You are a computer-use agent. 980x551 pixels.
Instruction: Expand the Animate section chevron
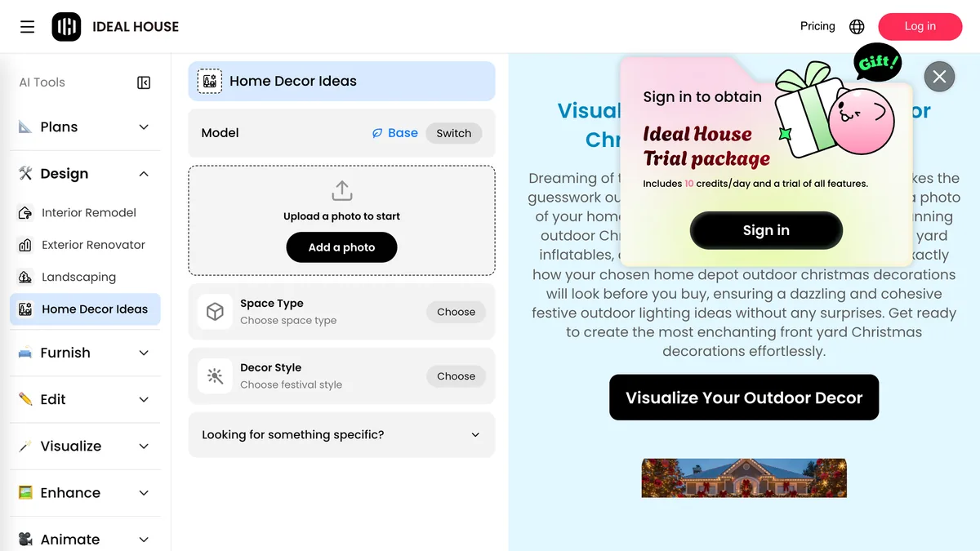[144, 540]
